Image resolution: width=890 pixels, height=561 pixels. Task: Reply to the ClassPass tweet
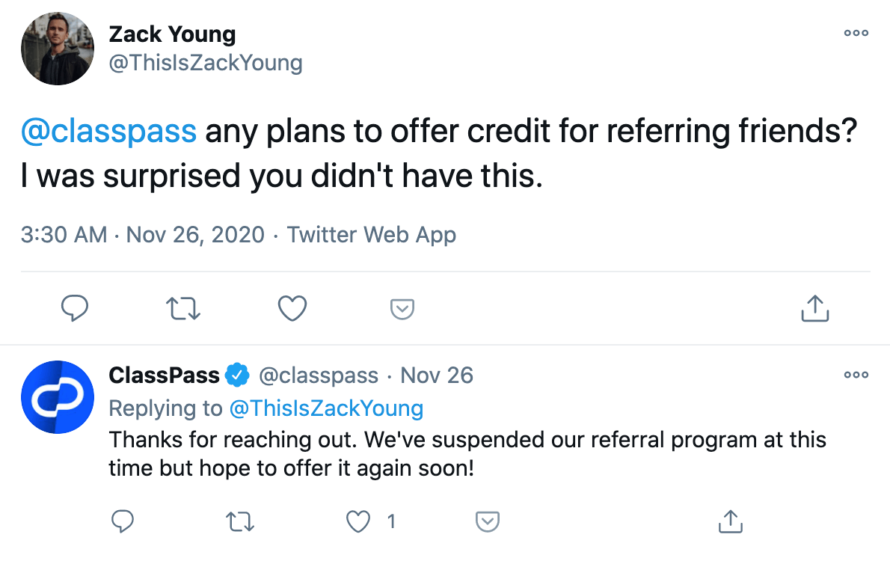click(122, 521)
